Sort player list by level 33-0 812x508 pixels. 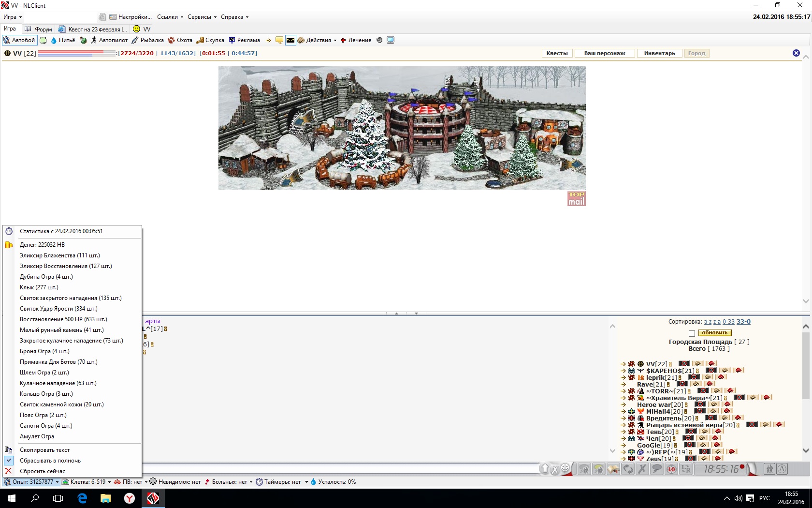(743, 322)
